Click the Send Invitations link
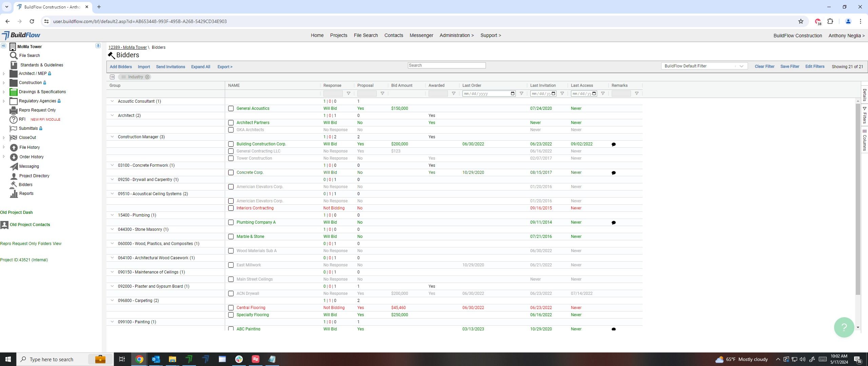868x366 pixels. [x=170, y=67]
